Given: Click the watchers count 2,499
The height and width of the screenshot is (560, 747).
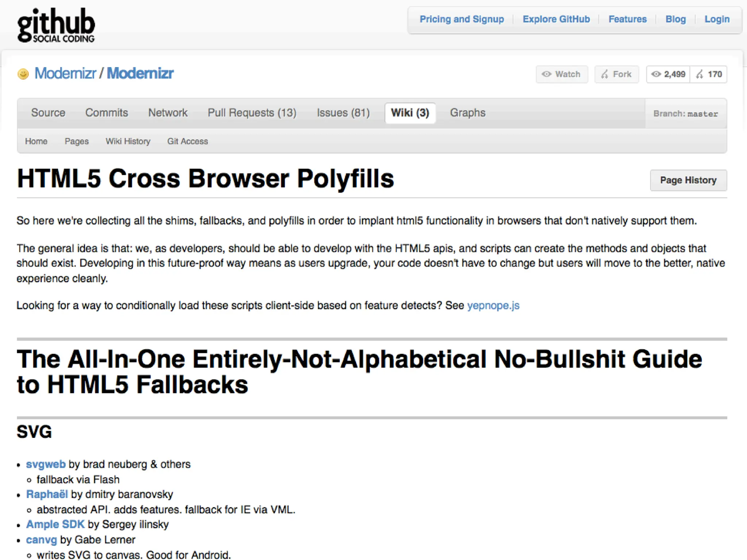Looking at the screenshot, I should tap(669, 74).
